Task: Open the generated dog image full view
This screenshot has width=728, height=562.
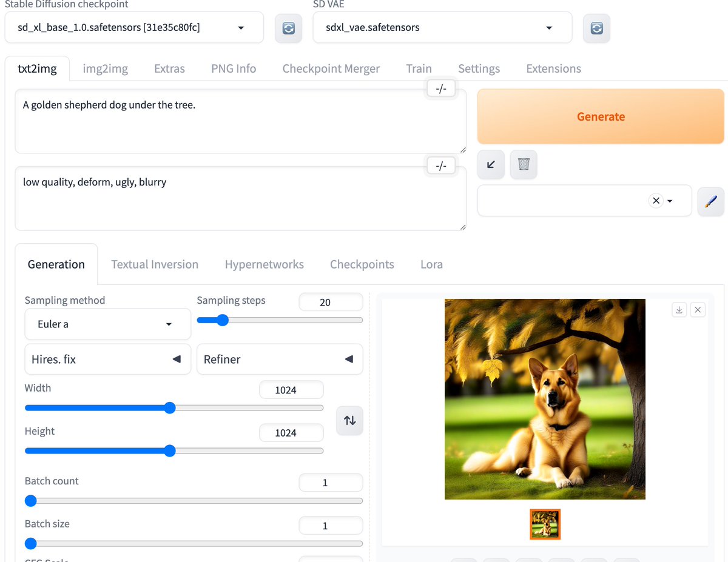Action: [x=545, y=399]
